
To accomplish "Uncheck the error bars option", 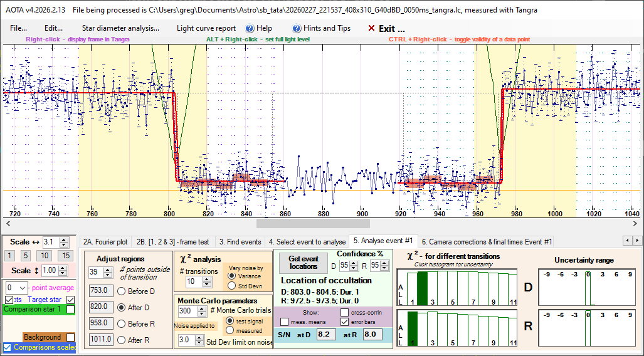I will pyautogui.click(x=346, y=322).
